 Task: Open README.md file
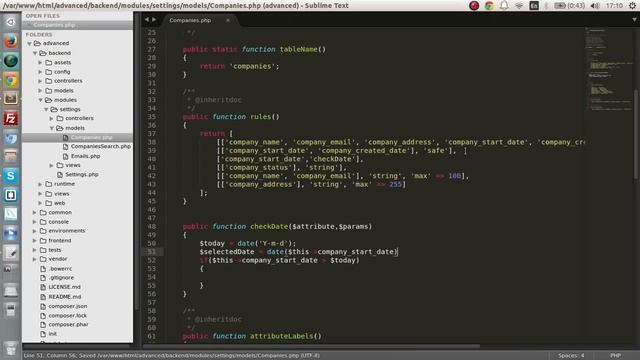64,297
